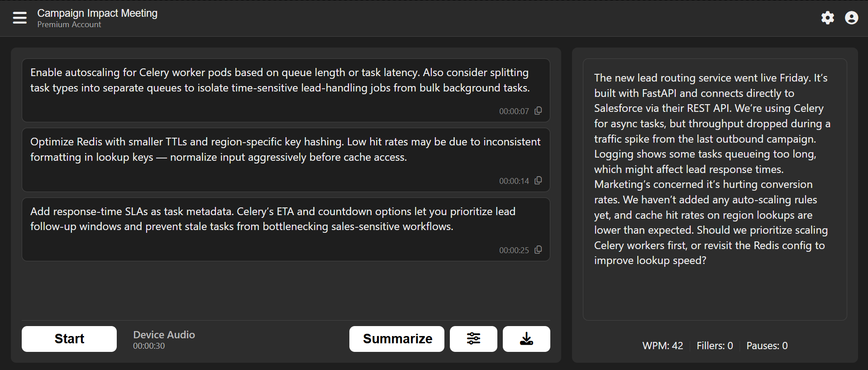868x370 pixels.
Task: Click the Fillers: 0 statistic
Action: [715, 346]
